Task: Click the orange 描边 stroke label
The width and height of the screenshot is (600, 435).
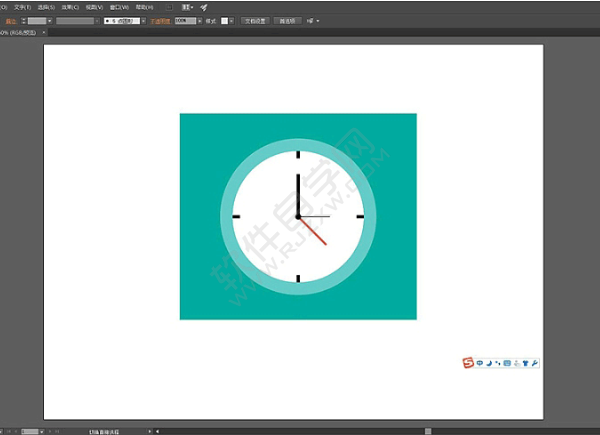Action: tap(11, 21)
